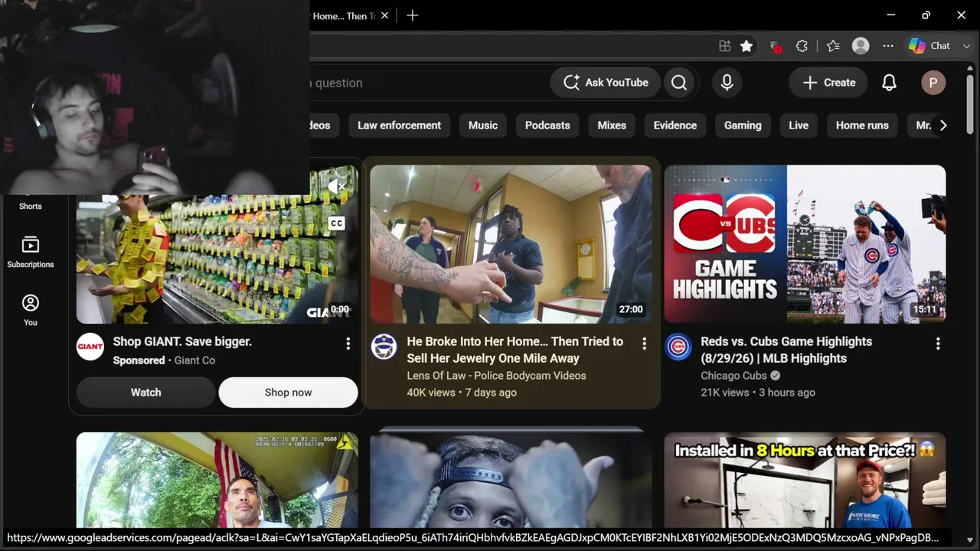Select the Mixes filter chip
This screenshot has height=551, width=980.
[612, 126]
